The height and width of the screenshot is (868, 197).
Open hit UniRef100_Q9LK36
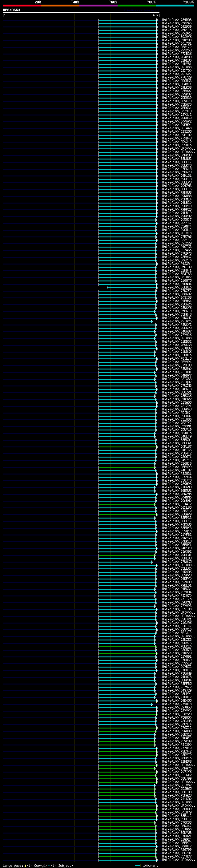pos(177,88)
